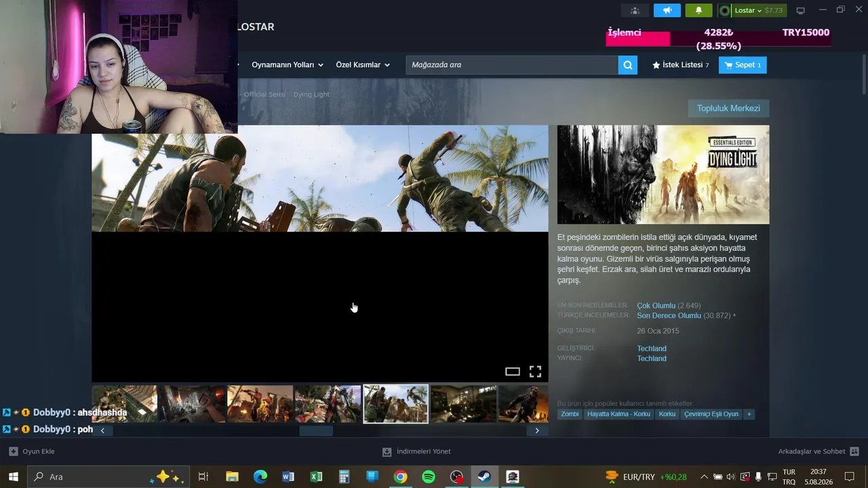Open Techland publisher link
Image resolution: width=868 pixels, height=488 pixels.
[652, 359]
